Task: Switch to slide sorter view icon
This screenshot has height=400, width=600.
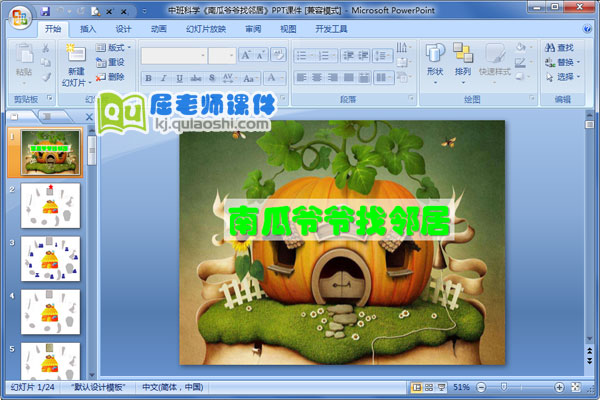Action: pos(429,387)
